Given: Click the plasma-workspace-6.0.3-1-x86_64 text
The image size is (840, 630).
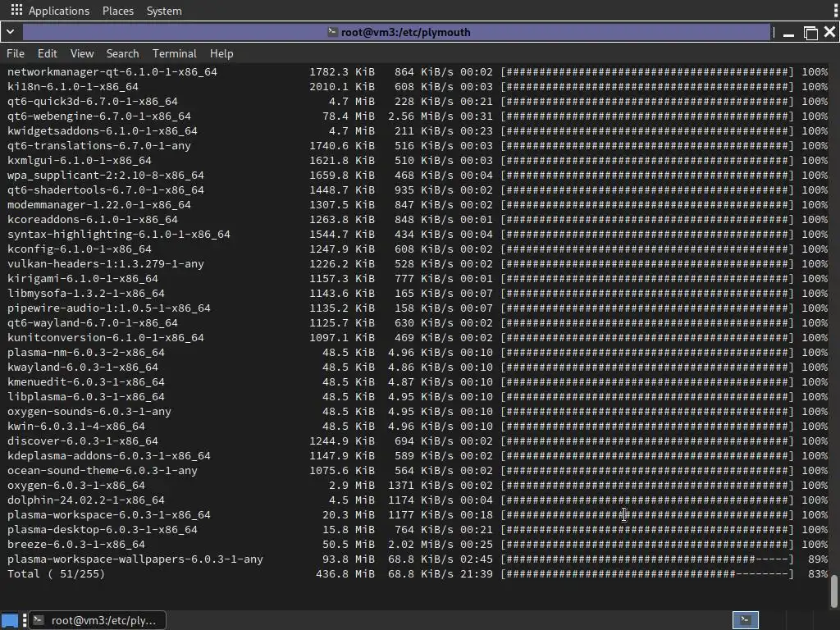Looking at the screenshot, I should click(109, 515).
